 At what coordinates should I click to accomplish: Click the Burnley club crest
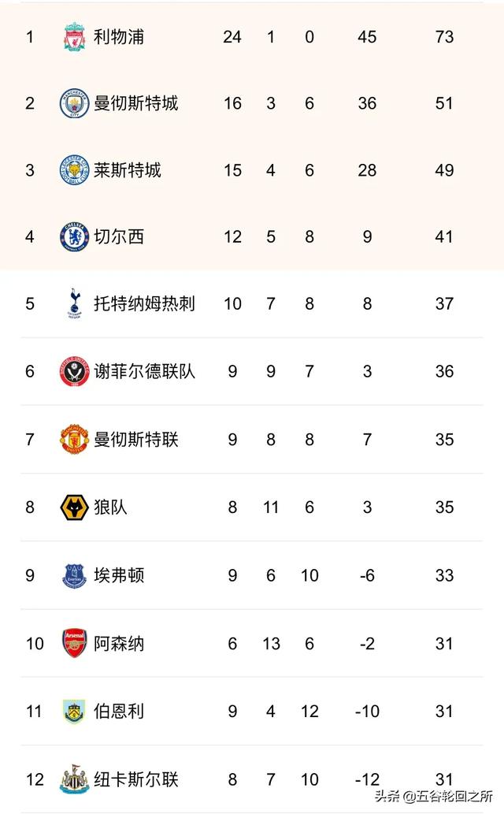74,712
